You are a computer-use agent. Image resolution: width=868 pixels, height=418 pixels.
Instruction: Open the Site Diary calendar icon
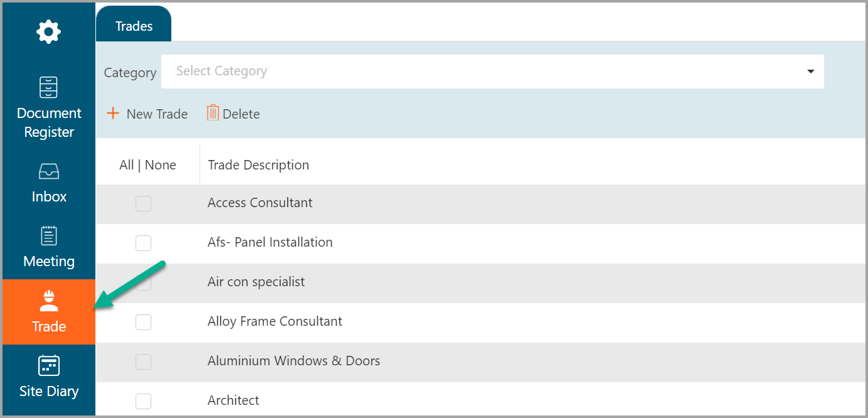click(x=48, y=365)
